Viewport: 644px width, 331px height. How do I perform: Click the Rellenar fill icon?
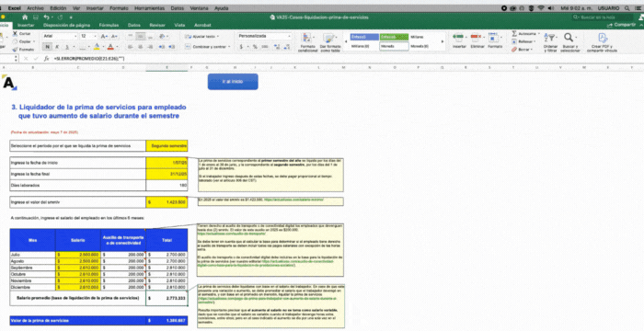click(x=514, y=41)
